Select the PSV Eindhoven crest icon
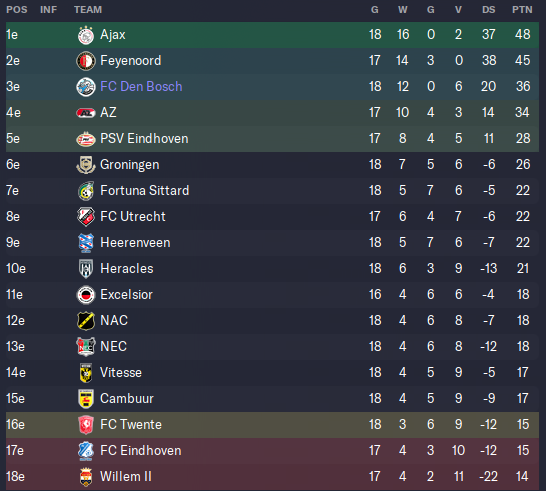Viewport: 546px width, 491px height. click(86, 139)
